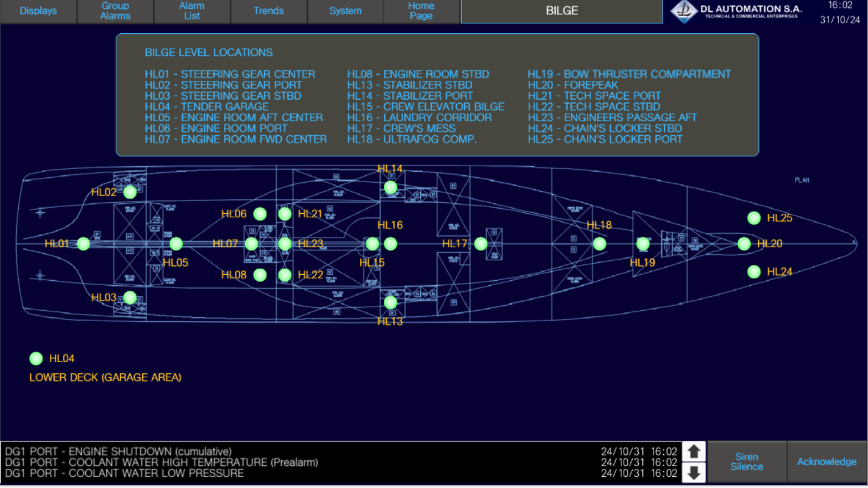
Task: Open the Group Alarms page
Action: [115, 11]
